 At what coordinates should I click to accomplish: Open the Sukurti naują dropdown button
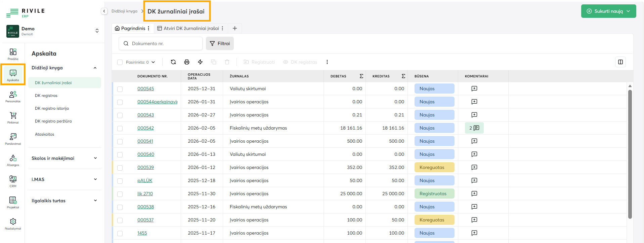608,11
